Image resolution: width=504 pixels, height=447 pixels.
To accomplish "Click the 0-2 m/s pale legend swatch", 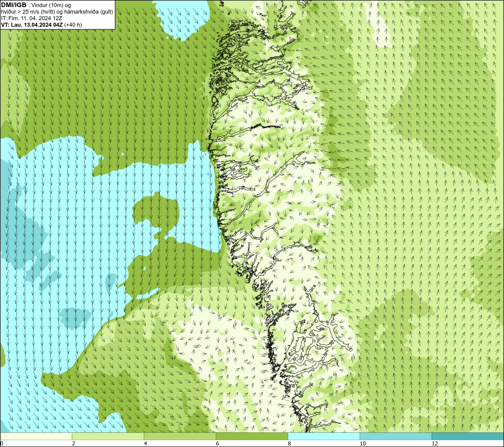I will tap(36, 436).
